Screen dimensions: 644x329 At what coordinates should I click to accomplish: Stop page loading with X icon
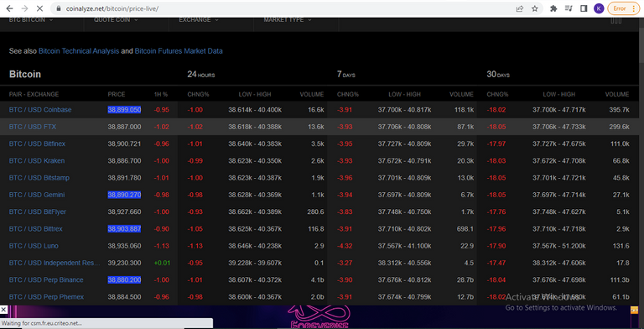point(39,8)
